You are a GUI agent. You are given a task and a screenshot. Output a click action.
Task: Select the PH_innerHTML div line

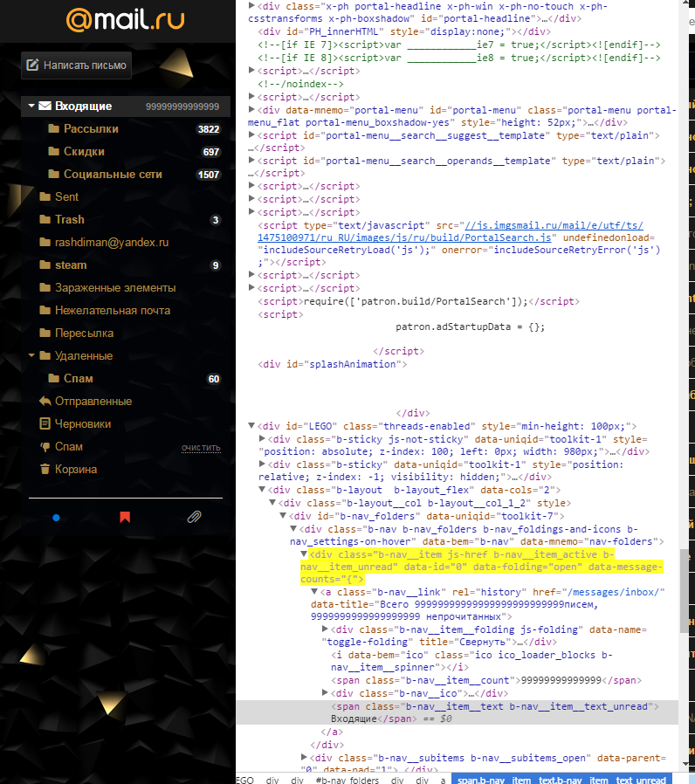pos(404,31)
